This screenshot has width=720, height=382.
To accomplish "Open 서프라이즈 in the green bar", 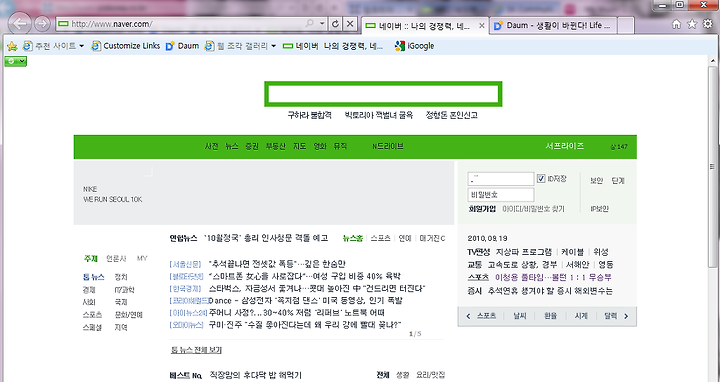I will coord(565,146).
